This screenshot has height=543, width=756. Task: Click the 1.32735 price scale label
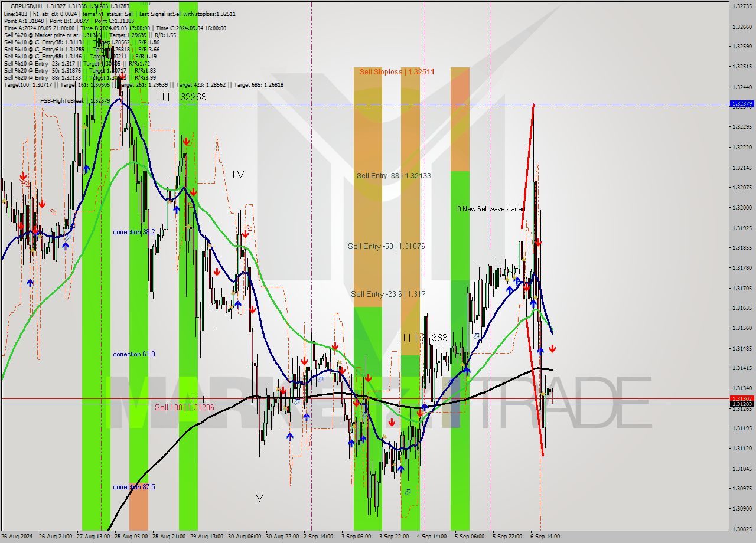click(x=742, y=6)
